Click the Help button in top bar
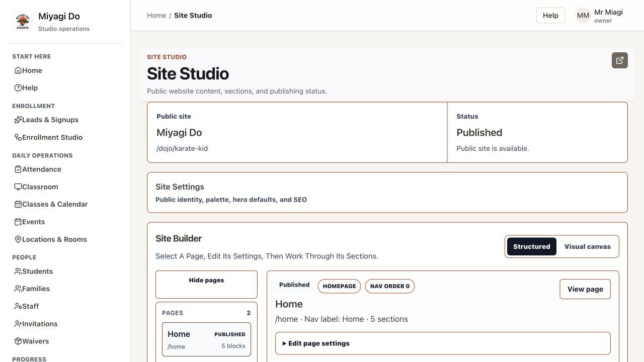The image size is (644, 362). click(550, 16)
